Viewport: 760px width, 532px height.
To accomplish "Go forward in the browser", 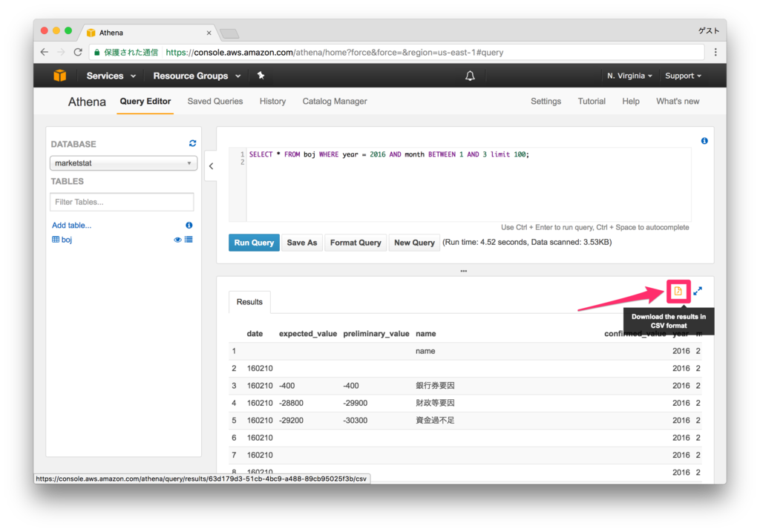I will 61,53.
